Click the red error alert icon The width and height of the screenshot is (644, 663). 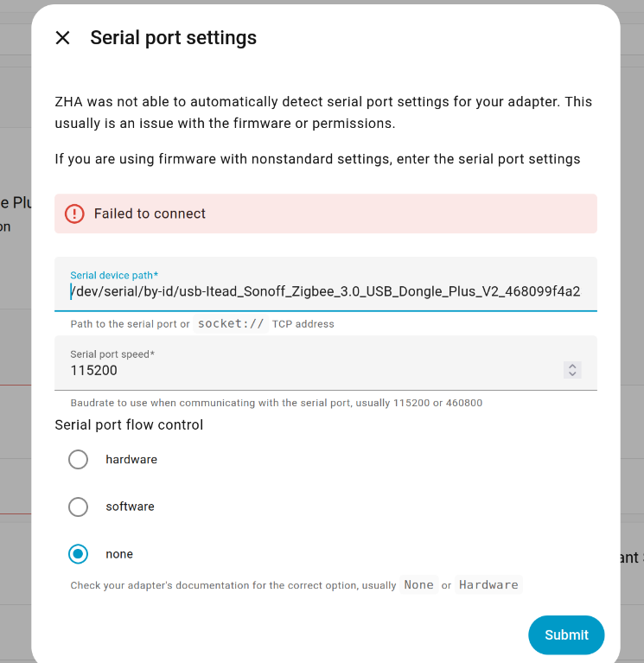point(74,214)
